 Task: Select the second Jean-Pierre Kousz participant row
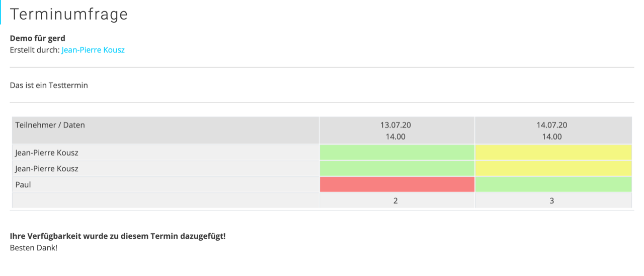(322, 169)
